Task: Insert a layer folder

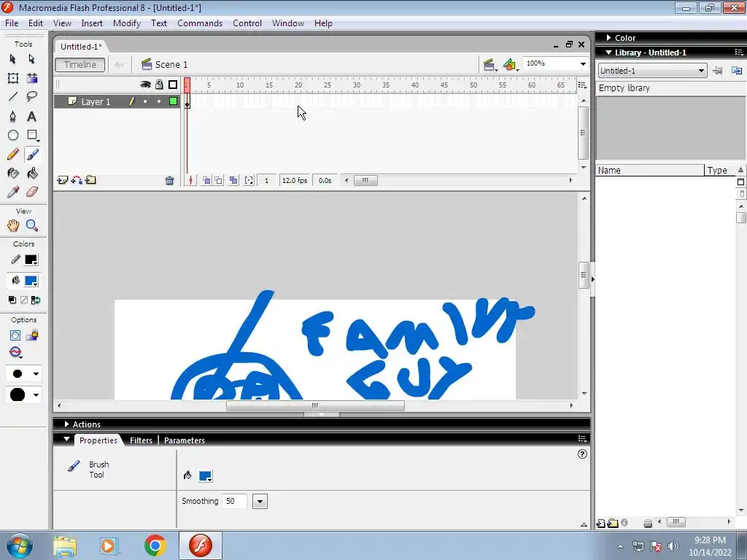Action: point(90,180)
